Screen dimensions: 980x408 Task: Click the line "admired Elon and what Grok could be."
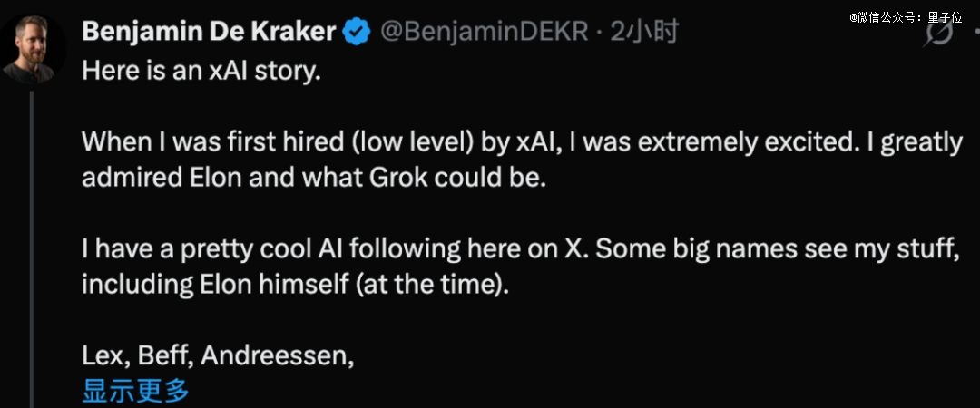pos(314,178)
